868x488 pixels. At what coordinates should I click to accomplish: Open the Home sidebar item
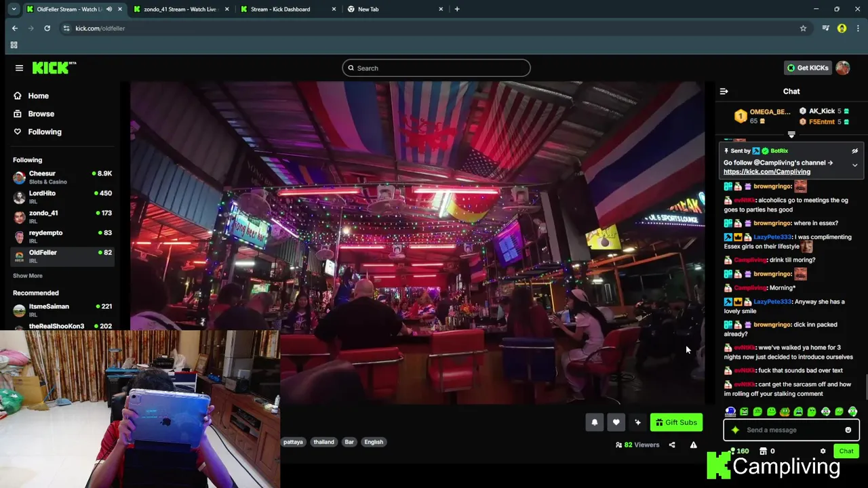[x=31, y=96]
